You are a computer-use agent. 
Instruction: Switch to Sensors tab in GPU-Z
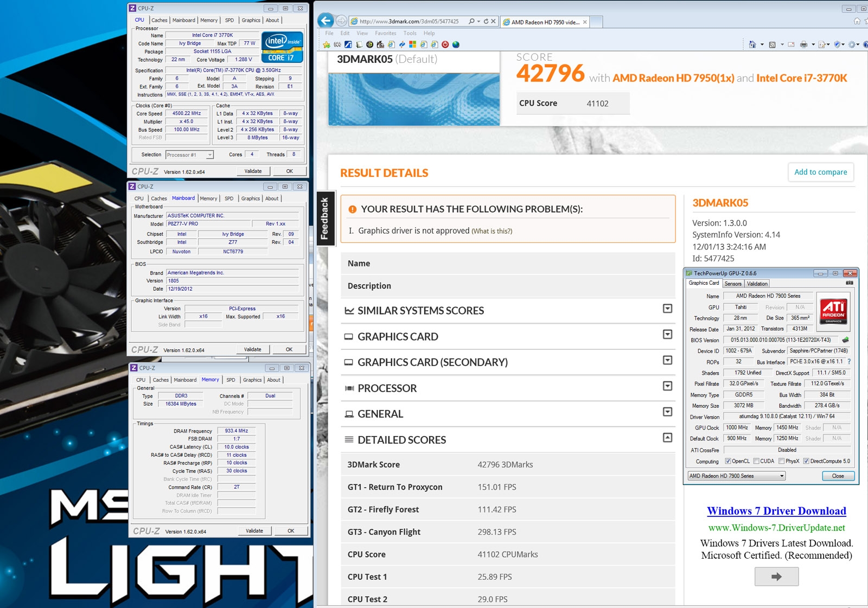(x=733, y=284)
